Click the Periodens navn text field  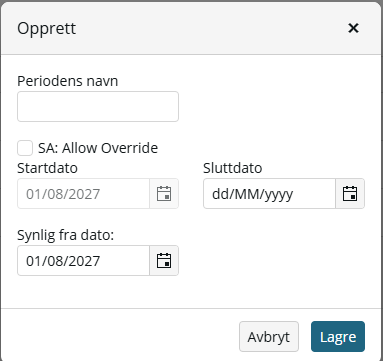tap(98, 107)
